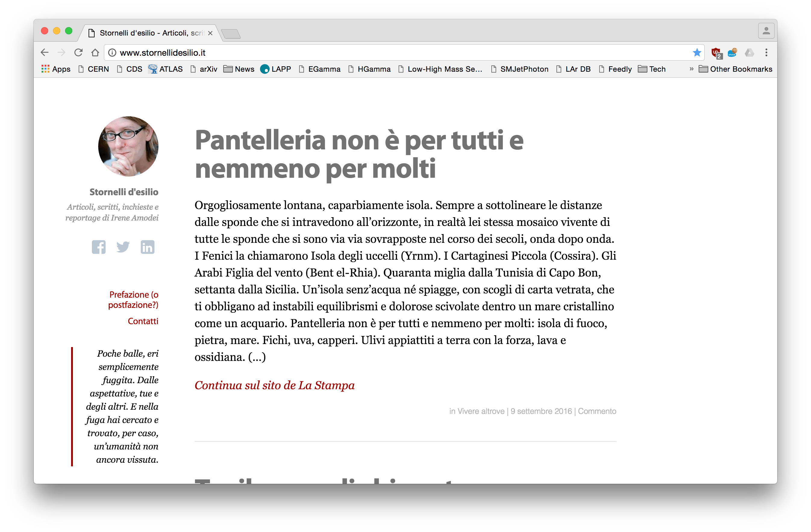The width and height of the screenshot is (811, 532).
Task: Open the Feedly bookmark
Action: coord(615,69)
